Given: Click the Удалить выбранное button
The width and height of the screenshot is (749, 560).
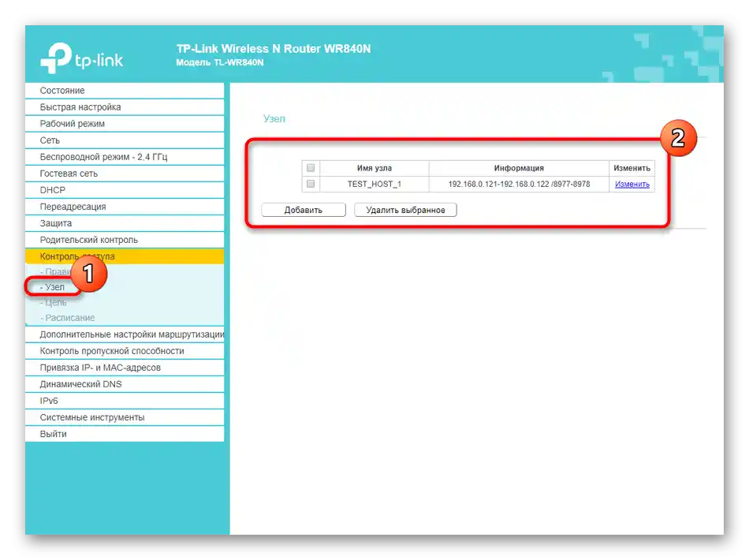Looking at the screenshot, I should (x=405, y=210).
